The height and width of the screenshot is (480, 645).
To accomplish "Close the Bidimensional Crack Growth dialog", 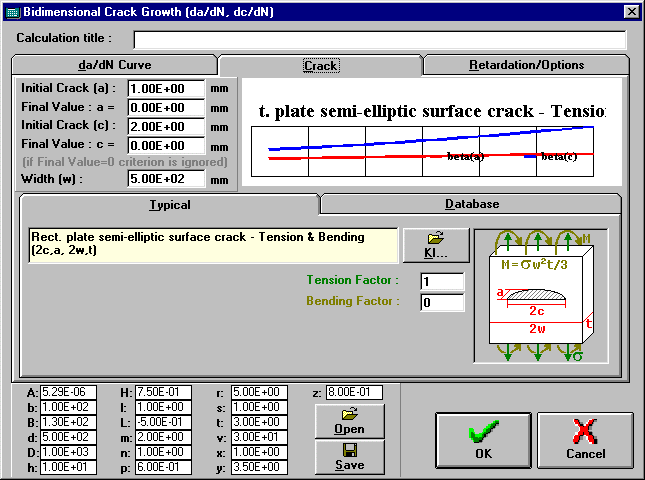I will pyautogui.click(x=631, y=11).
